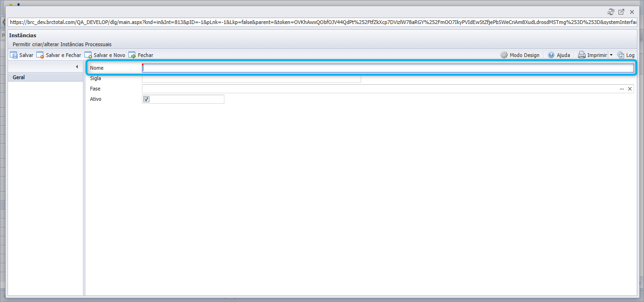Select the Geral tab
Image resolution: width=644 pixels, height=302 pixels.
(46, 77)
